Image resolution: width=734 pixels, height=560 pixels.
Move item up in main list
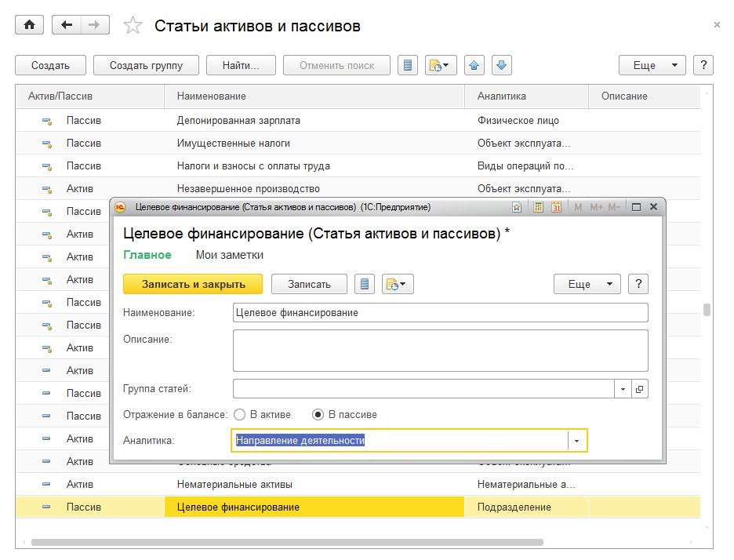pos(474,65)
